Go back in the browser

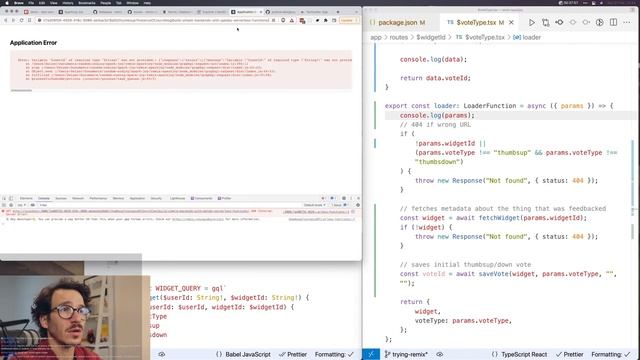click(6, 20)
